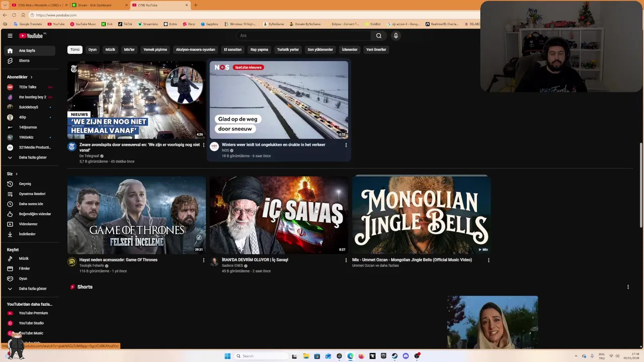Open the Siz section chevron
This screenshot has height=362, width=644.
pyautogui.click(x=17, y=174)
